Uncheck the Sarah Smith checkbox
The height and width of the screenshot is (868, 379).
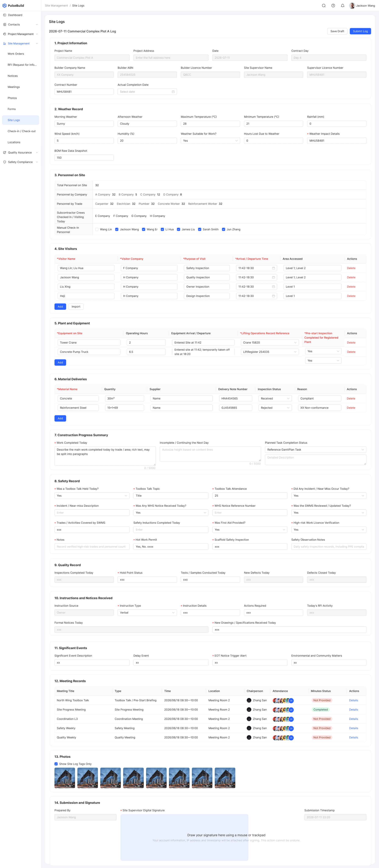point(200,230)
